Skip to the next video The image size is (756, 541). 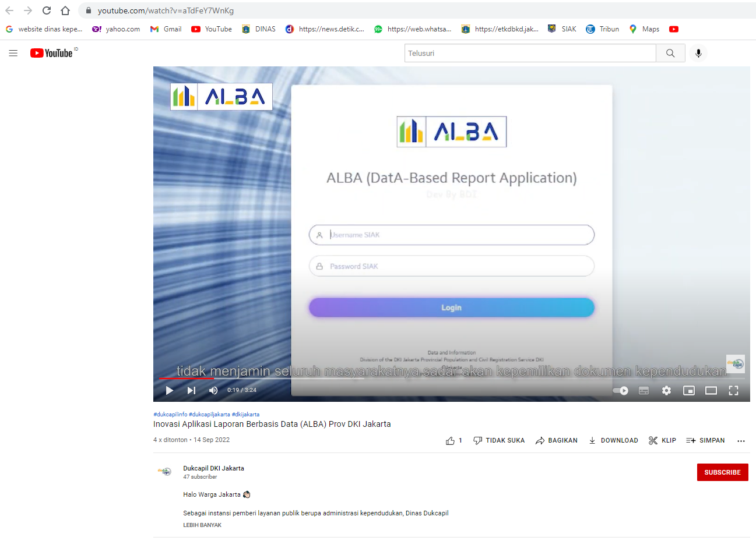click(x=191, y=390)
